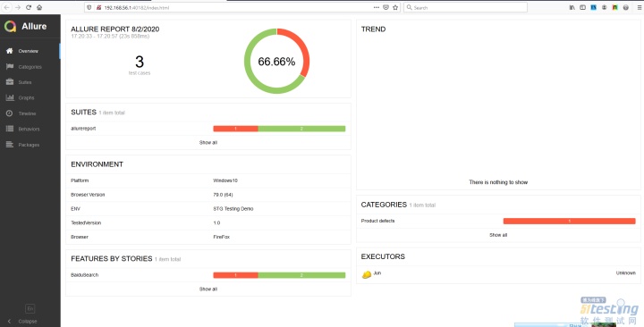
Task: Click the There is nothing to show message
Action: [x=498, y=182]
